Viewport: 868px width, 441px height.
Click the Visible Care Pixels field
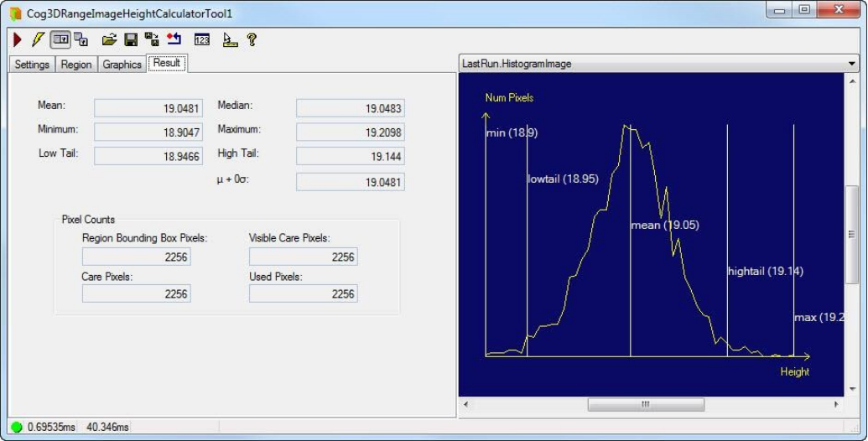click(304, 257)
